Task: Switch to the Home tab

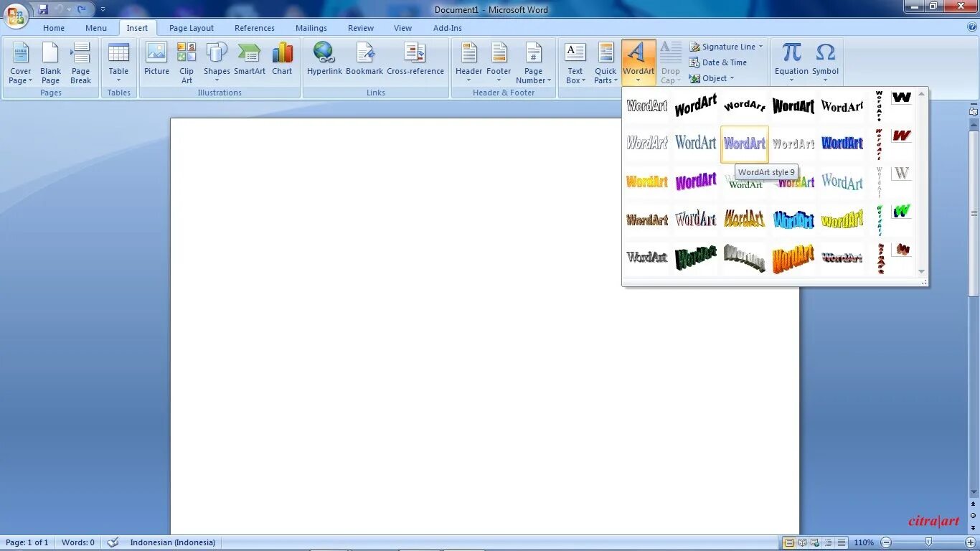Action: coord(54,28)
